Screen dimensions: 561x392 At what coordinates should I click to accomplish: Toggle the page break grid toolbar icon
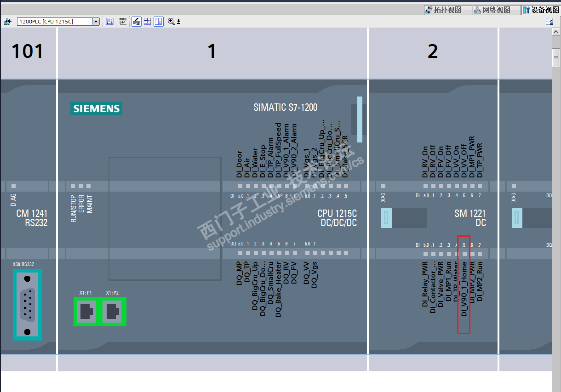point(148,22)
